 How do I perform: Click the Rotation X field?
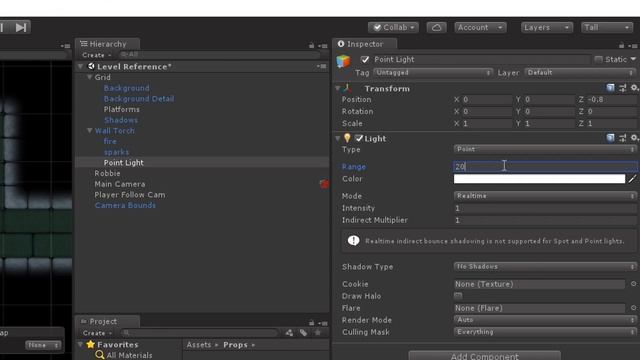click(487, 111)
